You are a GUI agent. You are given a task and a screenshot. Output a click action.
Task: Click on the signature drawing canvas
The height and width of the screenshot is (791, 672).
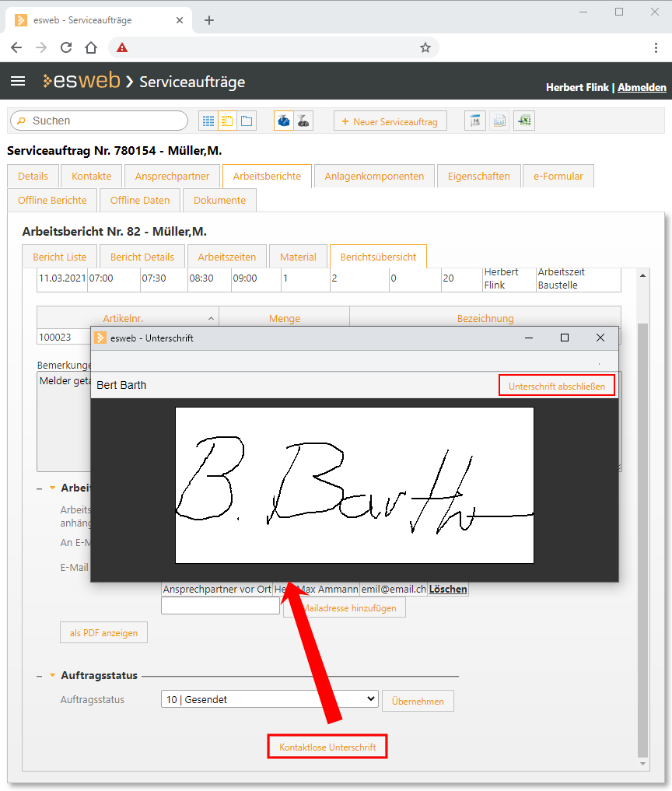tap(354, 485)
